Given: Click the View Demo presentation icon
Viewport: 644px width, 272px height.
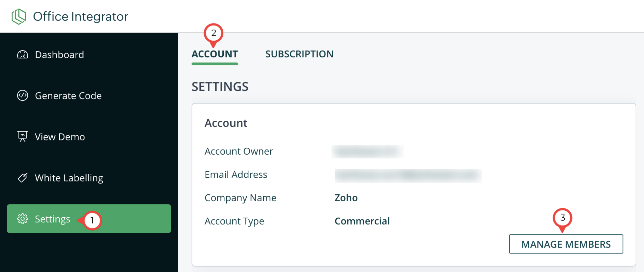Looking at the screenshot, I should click(x=22, y=137).
